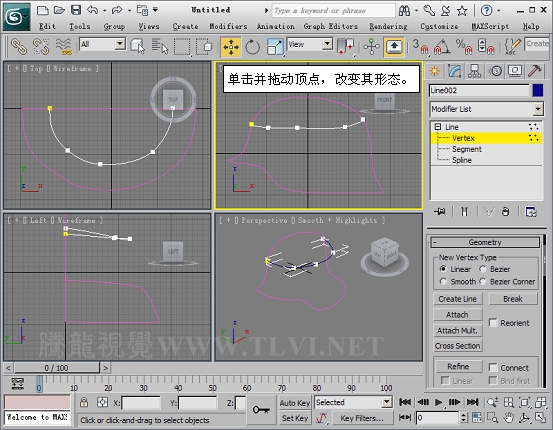The height and width of the screenshot is (430, 553).
Task: Click Select and Manipulate icon
Action: tap(371, 47)
